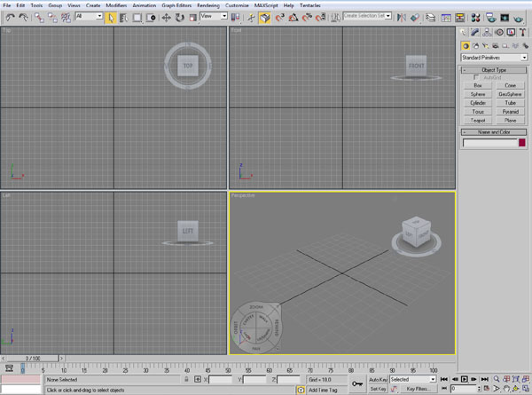Image resolution: width=532 pixels, height=395 pixels.
Task: Choose the Select Object arrow tool
Action: 110,18
